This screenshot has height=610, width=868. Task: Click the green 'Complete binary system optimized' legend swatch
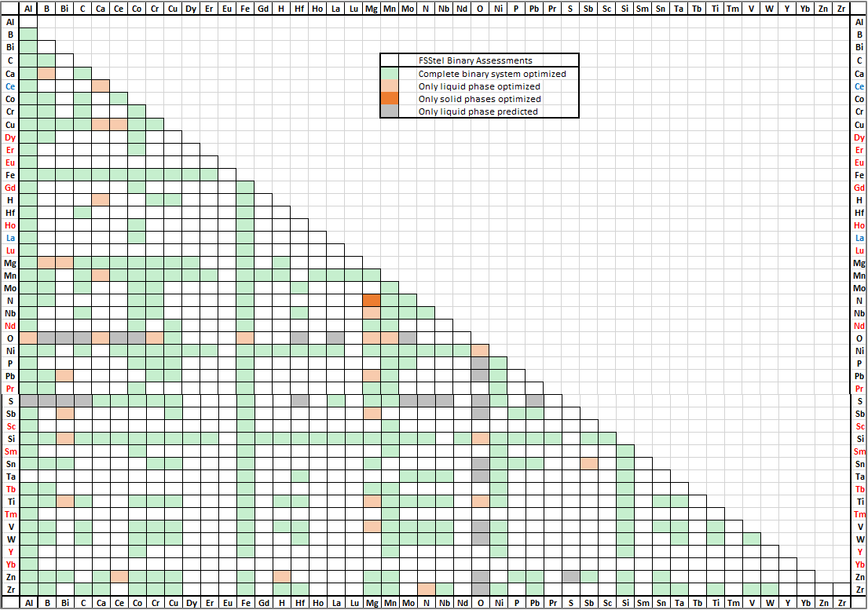389,74
